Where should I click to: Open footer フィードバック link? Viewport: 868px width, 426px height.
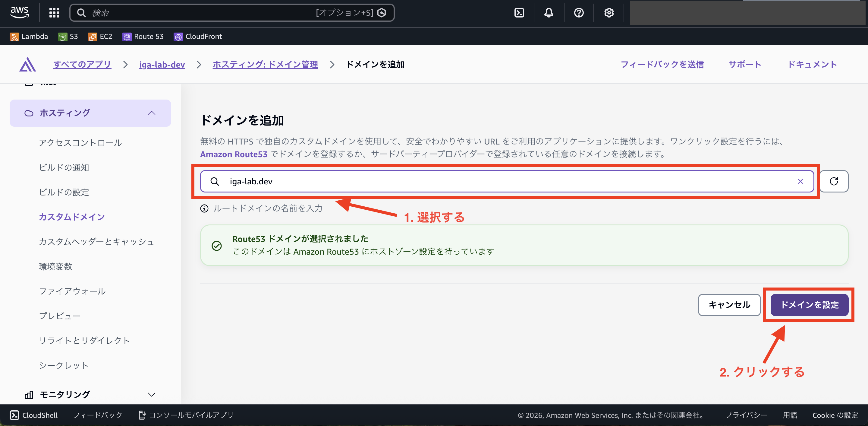click(98, 415)
